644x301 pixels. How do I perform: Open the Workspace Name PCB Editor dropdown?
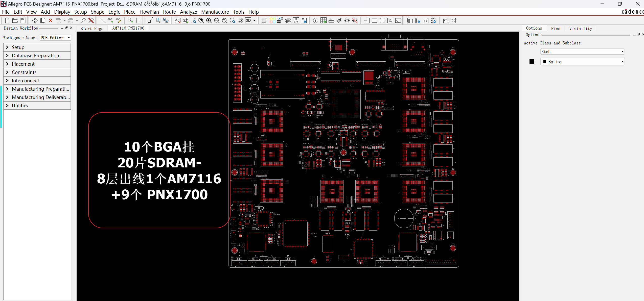(x=55, y=38)
